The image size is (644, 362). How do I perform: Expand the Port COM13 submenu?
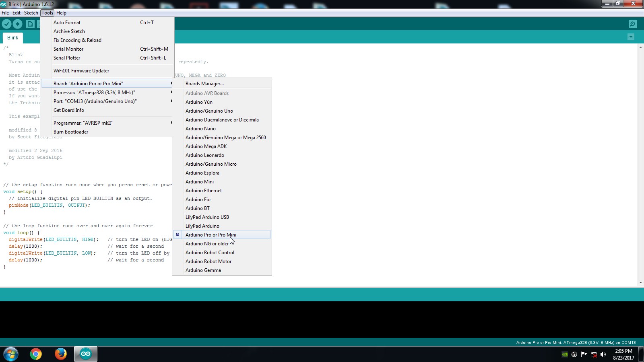click(107, 101)
